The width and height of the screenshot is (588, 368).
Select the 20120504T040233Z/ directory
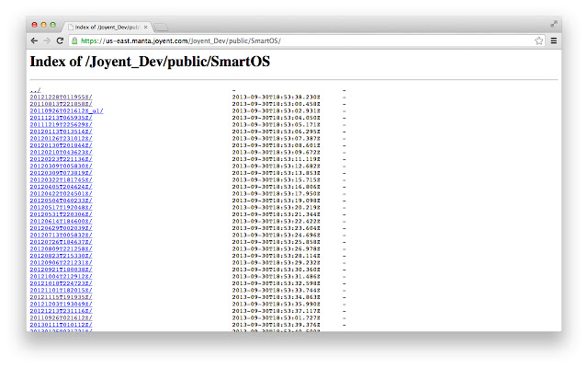62,201
